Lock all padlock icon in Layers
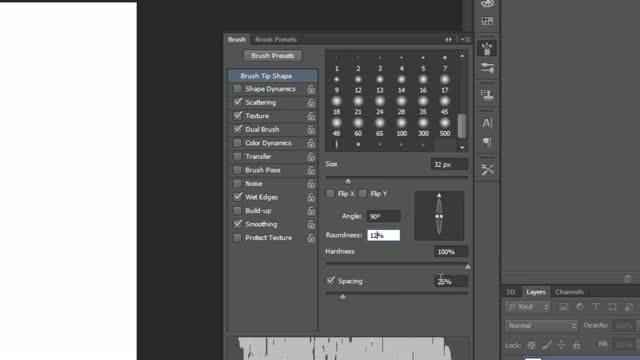This screenshot has height=360, width=640. (576, 345)
